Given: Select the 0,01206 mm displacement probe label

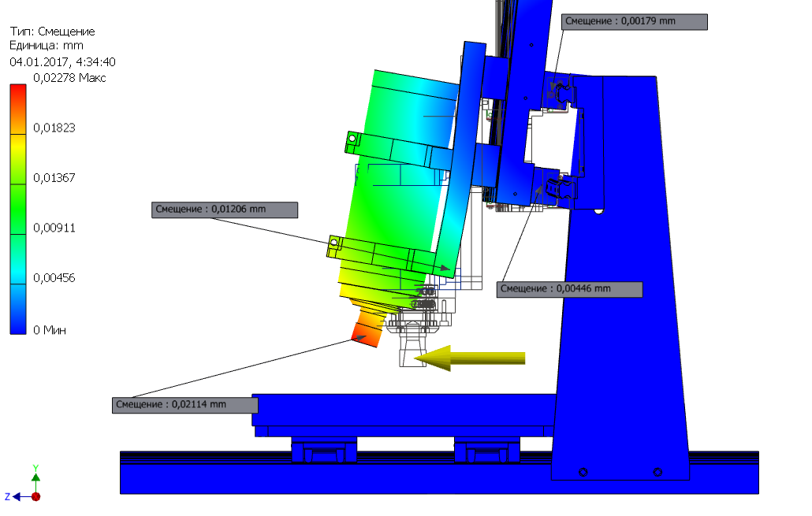Looking at the screenshot, I should [x=225, y=210].
